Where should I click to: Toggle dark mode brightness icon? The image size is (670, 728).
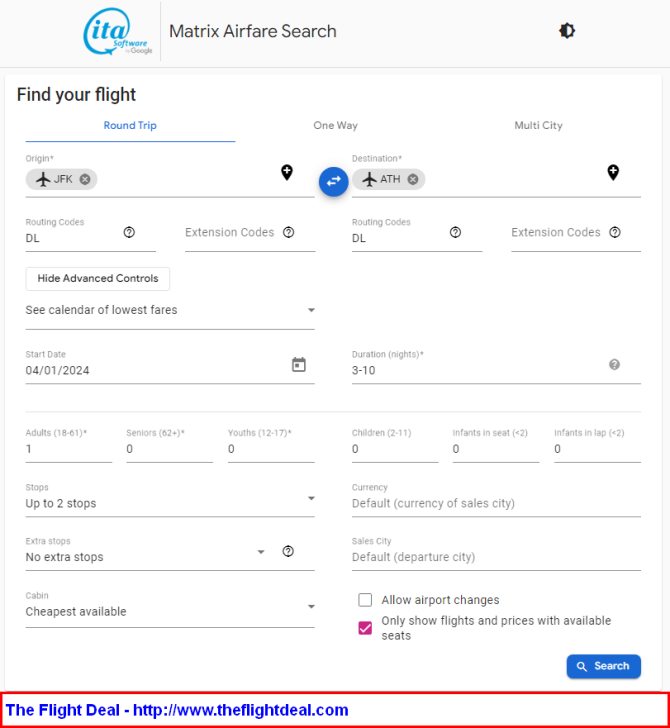[566, 31]
